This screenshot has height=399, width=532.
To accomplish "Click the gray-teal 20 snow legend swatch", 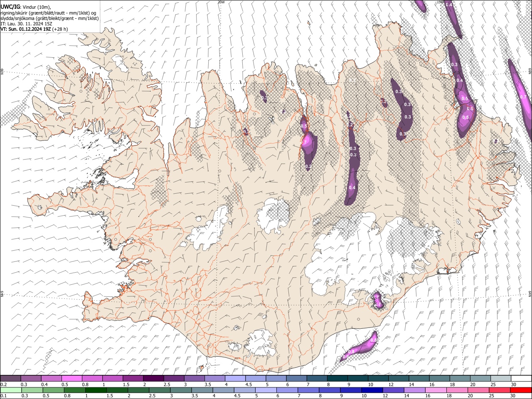I will click(x=480, y=379).
